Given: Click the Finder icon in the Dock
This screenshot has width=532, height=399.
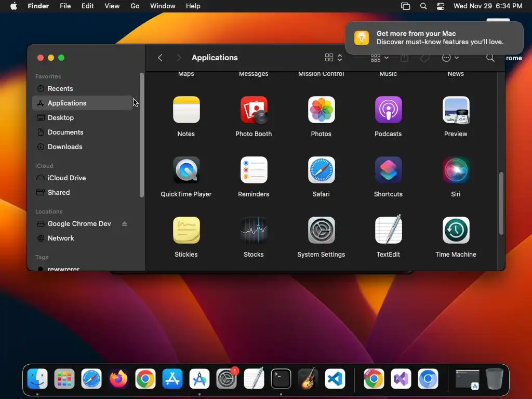Looking at the screenshot, I should 37,379.
